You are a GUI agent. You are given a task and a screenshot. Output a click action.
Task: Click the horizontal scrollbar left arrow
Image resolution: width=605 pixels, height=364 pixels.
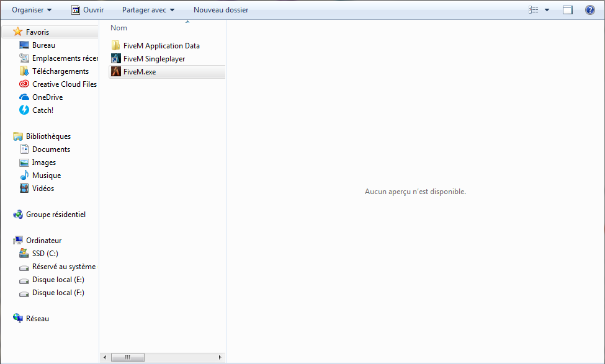pyautogui.click(x=105, y=357)
